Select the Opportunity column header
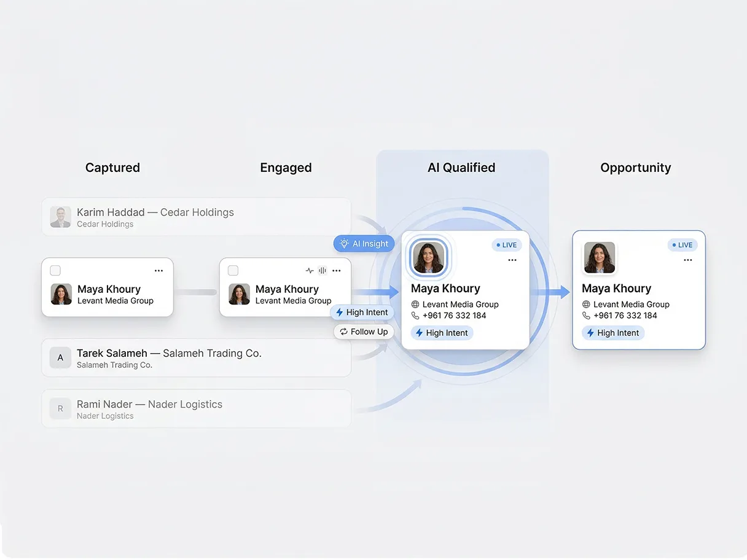This screenshot has width=747, height=560. (x=636, y=167)
